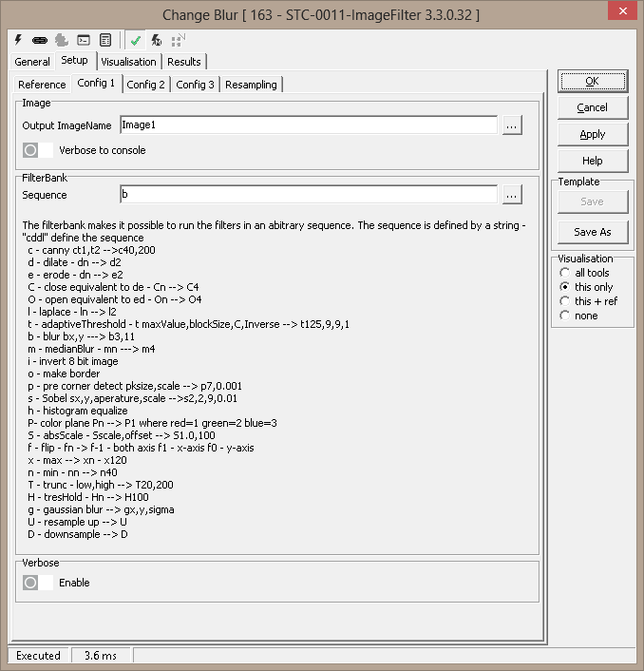Image resolution: width=644 pixels, height=671 pixels.
Task: Click the green checkmark toolbar icon
Action: [137, 41]
